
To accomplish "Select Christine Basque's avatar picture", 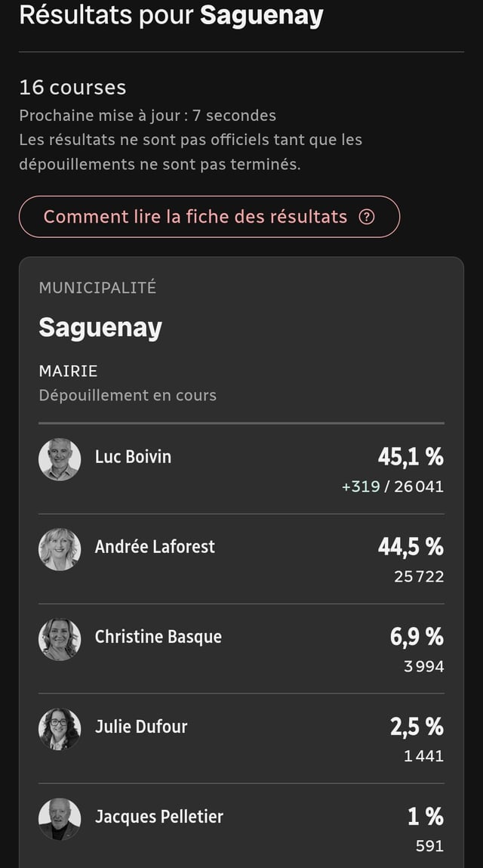I will (60, 639).
